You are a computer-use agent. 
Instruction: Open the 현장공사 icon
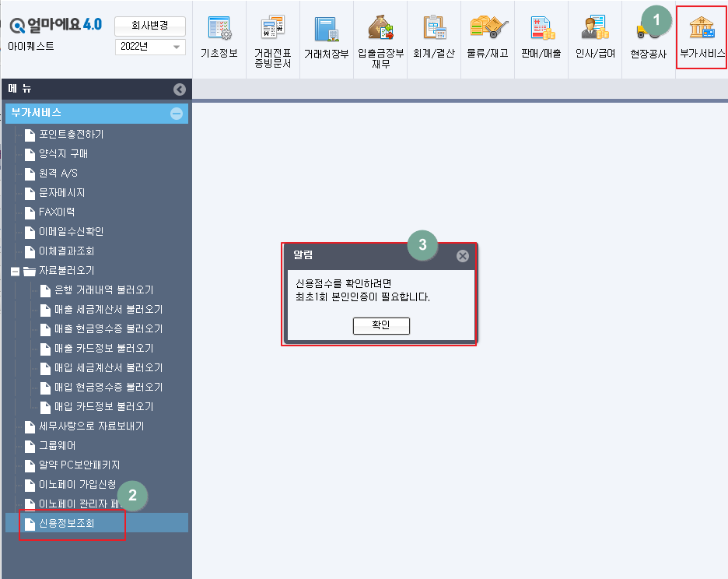[x=649, y=40]
